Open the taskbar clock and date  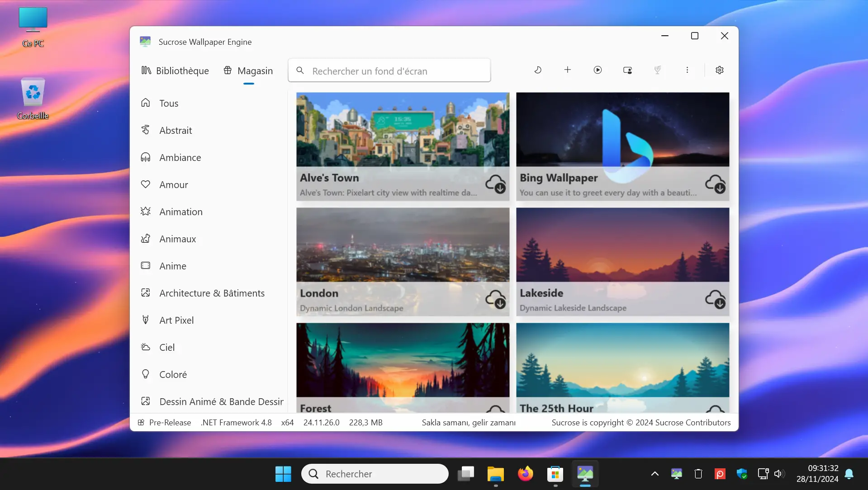[817, 474]
